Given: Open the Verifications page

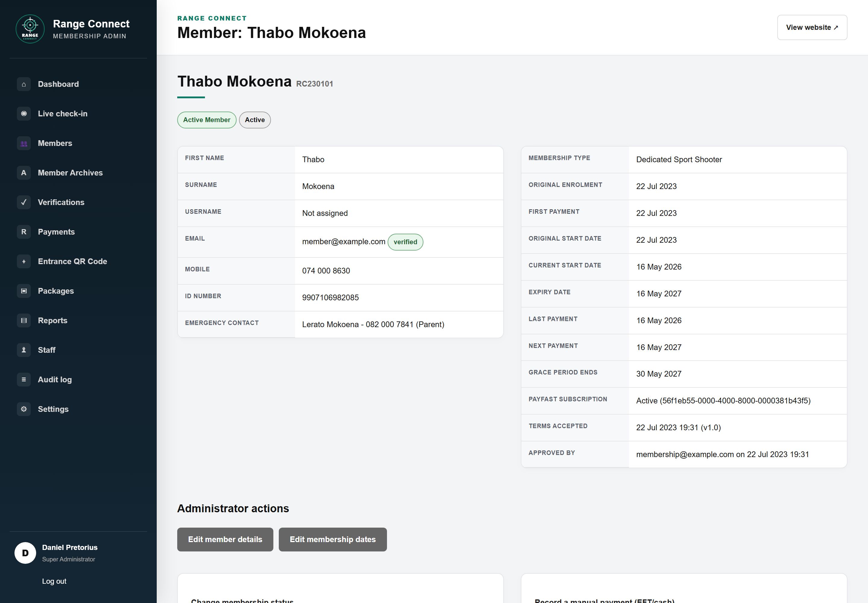Looking at the screenshot, I should [61, 202].
